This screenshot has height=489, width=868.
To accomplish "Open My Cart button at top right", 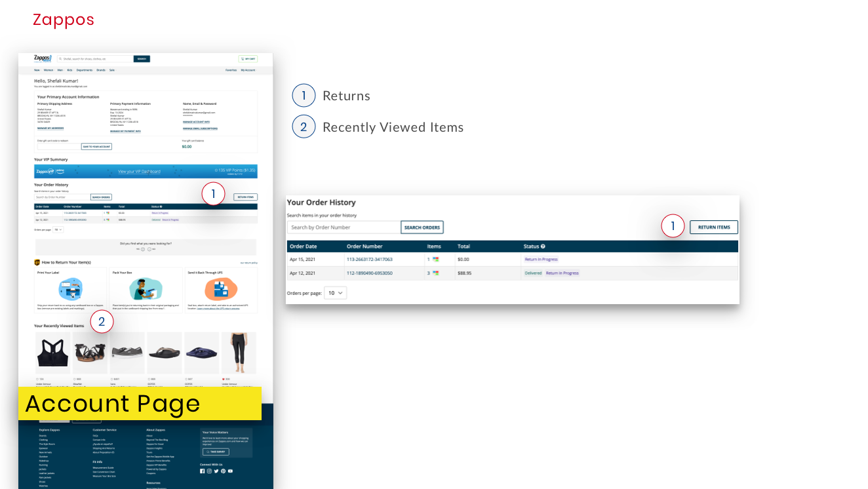I will coord(248,59).
